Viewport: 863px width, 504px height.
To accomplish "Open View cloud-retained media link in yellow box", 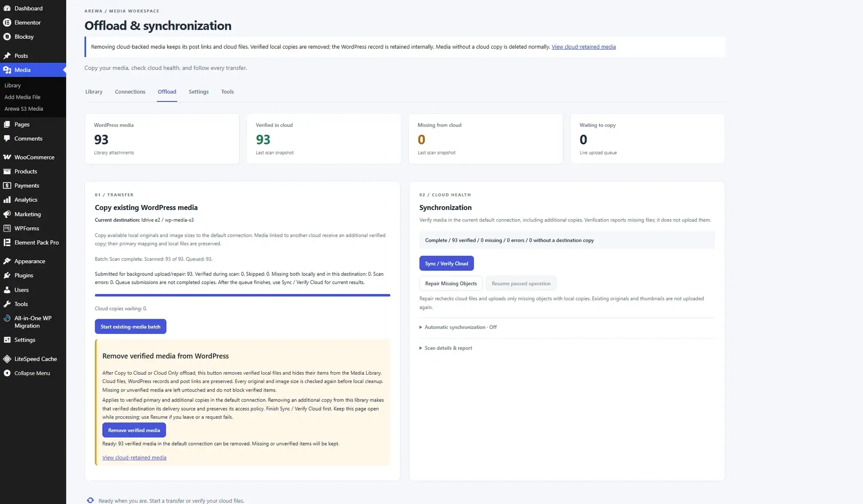I will (134, 458).
